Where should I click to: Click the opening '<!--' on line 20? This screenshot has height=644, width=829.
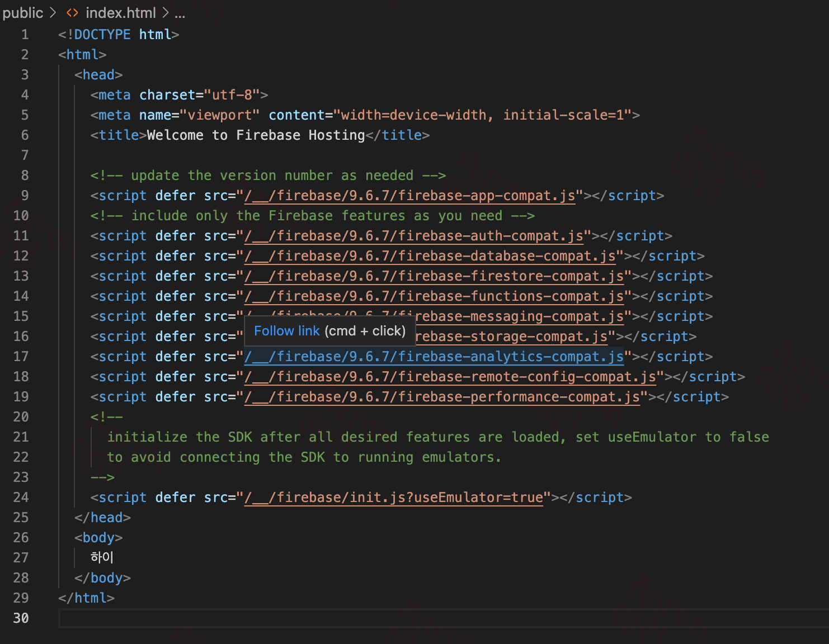coord(107,417)
